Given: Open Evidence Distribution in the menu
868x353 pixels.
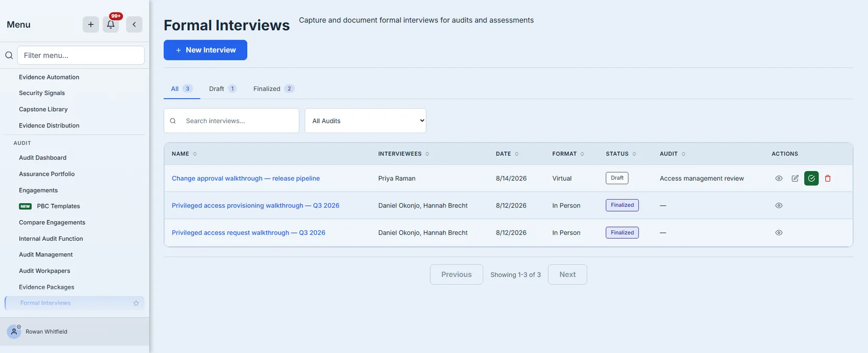Looking at the screenshot, I should 49,126.
